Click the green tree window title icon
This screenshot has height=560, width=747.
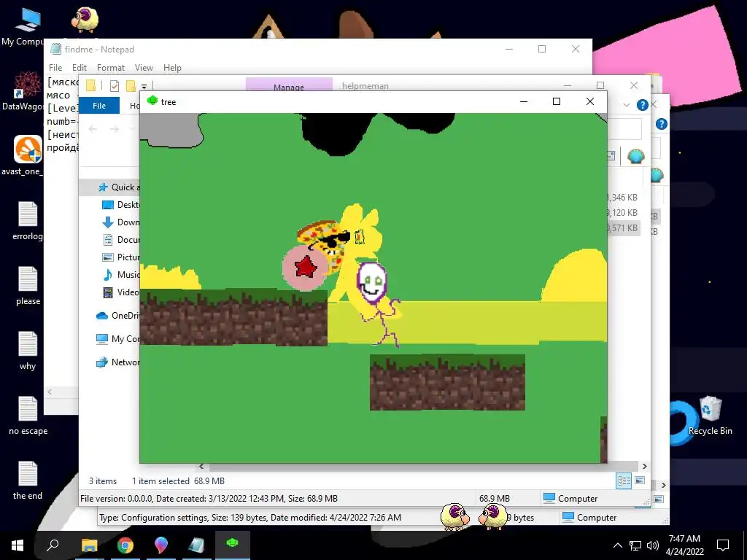(152, 101)
